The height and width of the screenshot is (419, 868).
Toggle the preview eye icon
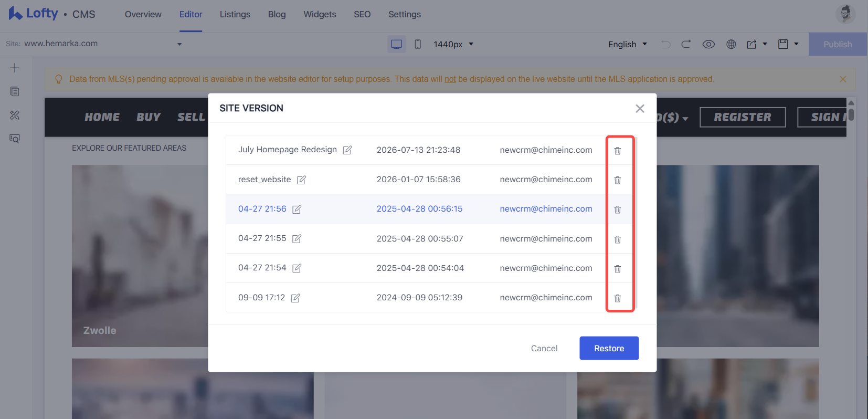(x=708, y=44)
